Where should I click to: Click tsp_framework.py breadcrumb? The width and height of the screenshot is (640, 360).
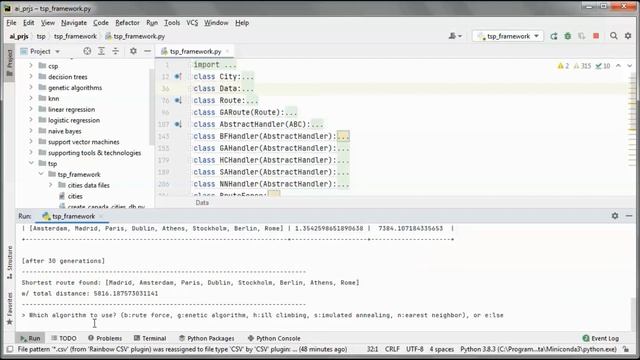[x=135, y=36]
